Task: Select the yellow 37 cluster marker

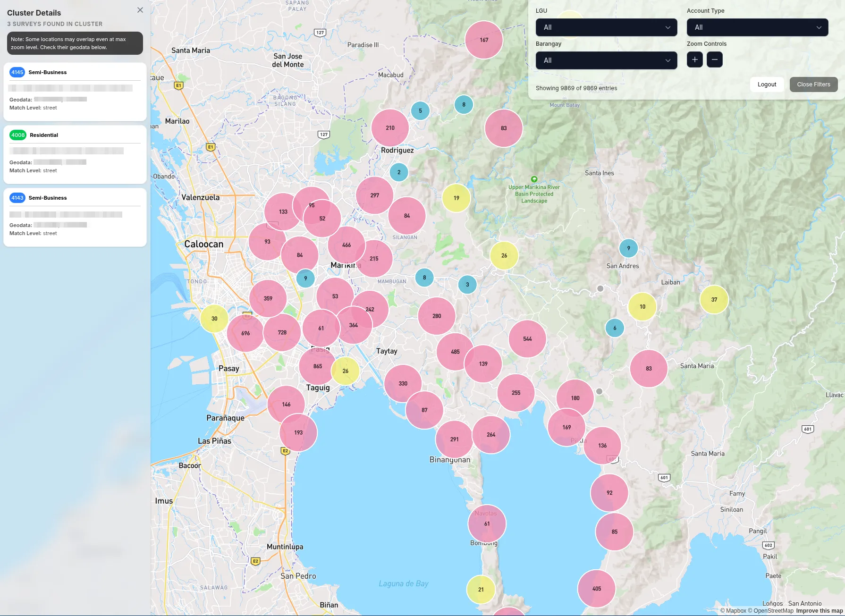Action: tap(714, 300)
